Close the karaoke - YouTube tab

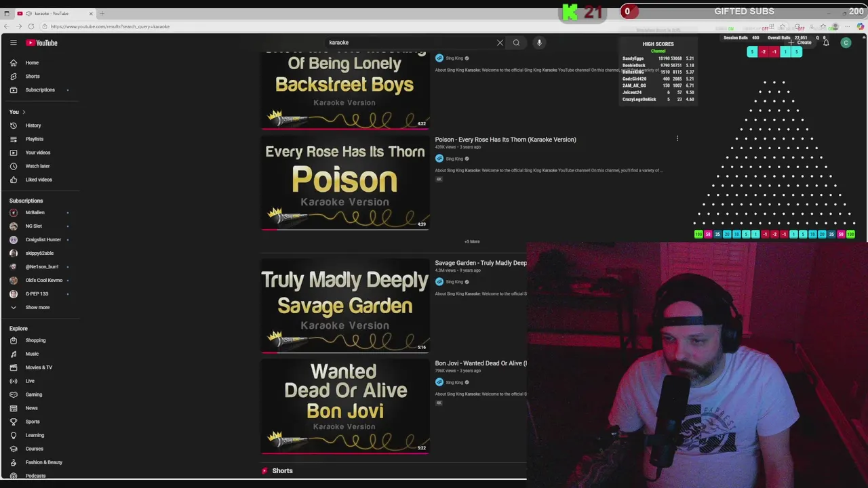click(91, 14)
